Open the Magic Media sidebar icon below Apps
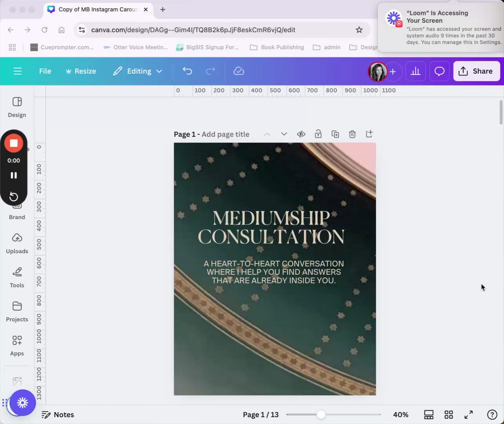Image resolution: width=504 pixels, height=424 pixels. [x=17, y=381]
